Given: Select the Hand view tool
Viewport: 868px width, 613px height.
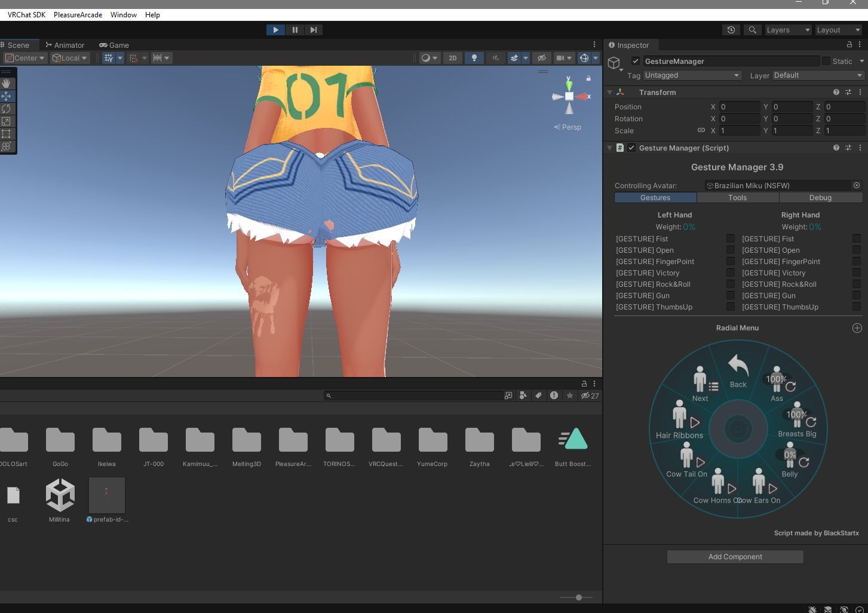Looking at the screenshot, I should click(7, 84).
